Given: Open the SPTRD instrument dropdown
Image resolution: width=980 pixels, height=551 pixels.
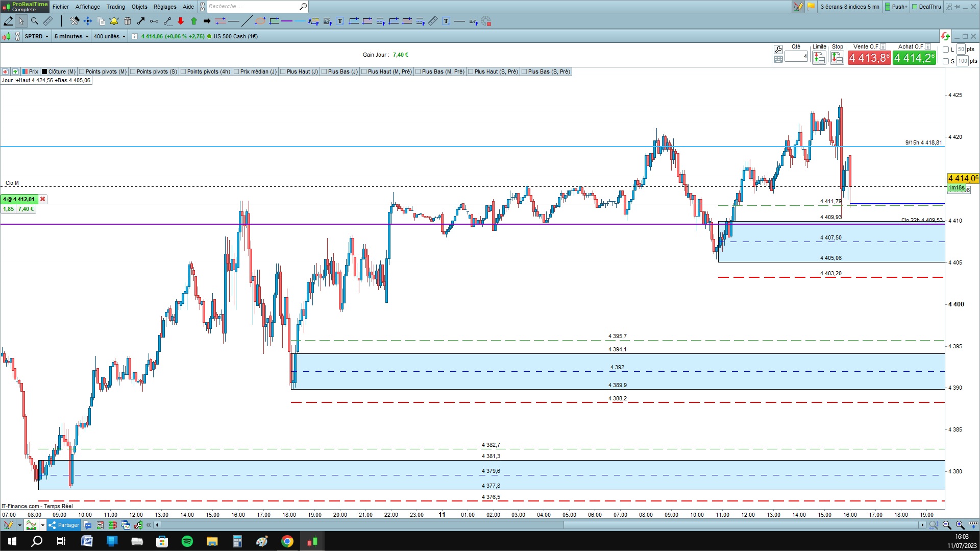Looking at the screenshot, I should click(36, 36).
